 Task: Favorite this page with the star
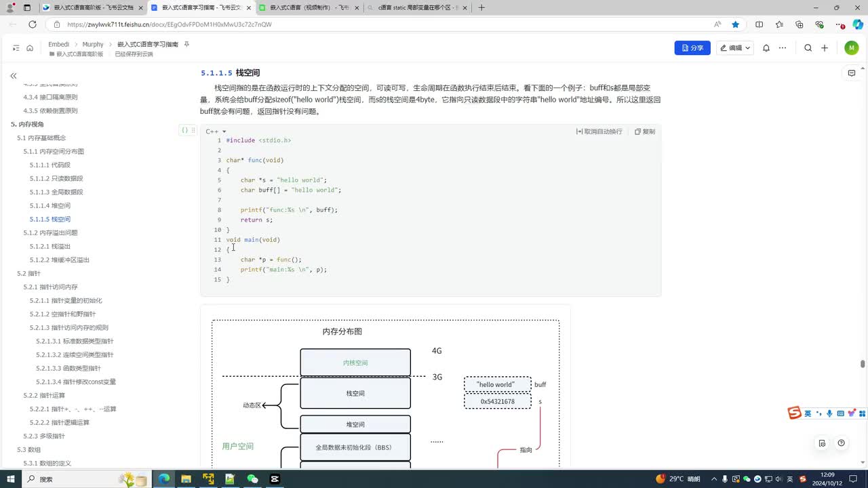(736, 24)
